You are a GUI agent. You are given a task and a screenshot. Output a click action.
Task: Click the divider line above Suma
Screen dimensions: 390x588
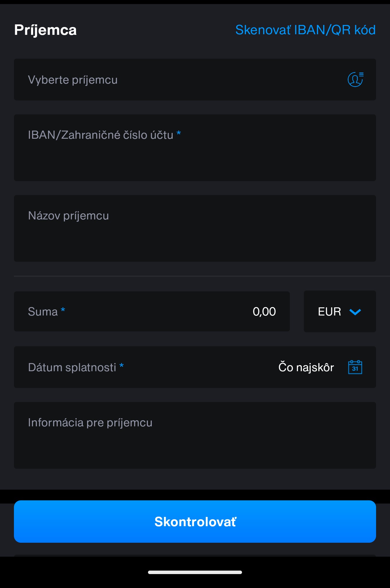pos(195,276)
